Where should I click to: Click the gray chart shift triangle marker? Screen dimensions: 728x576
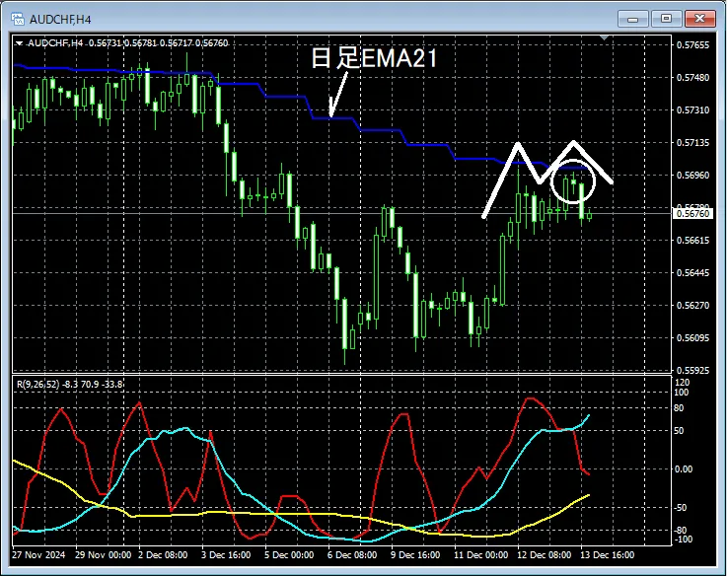(604, 37)
